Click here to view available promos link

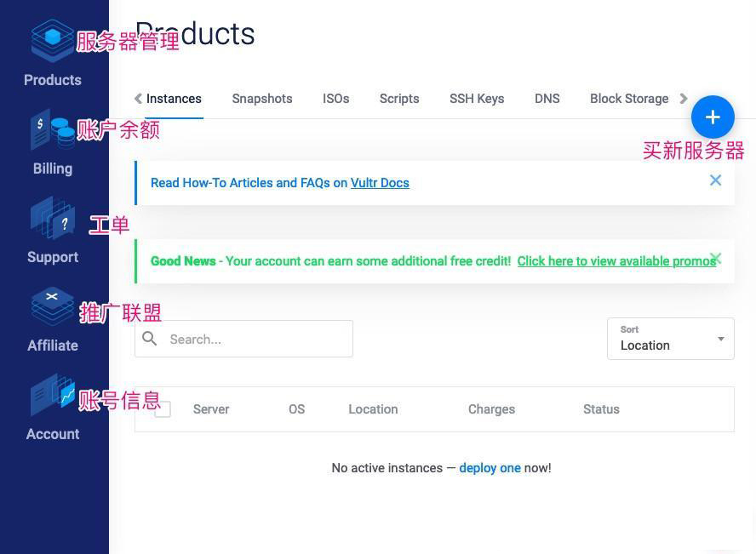(616, 261)
